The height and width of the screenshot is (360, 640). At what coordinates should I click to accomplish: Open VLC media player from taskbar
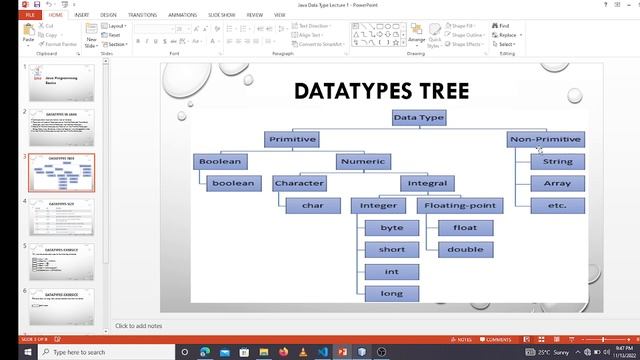[x=303, y=352]
